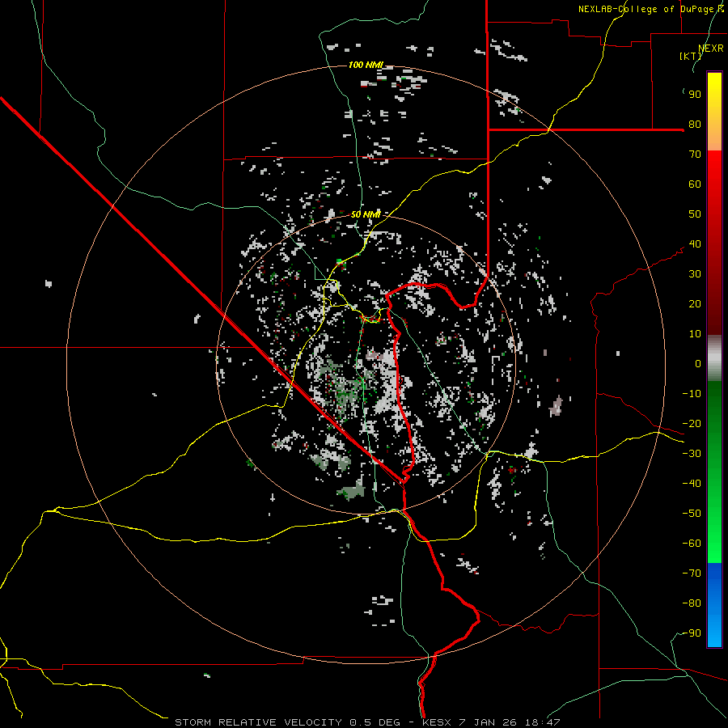Click the 10 value on velocity scale
728x728 pixels.
click(x=695, y=334)
